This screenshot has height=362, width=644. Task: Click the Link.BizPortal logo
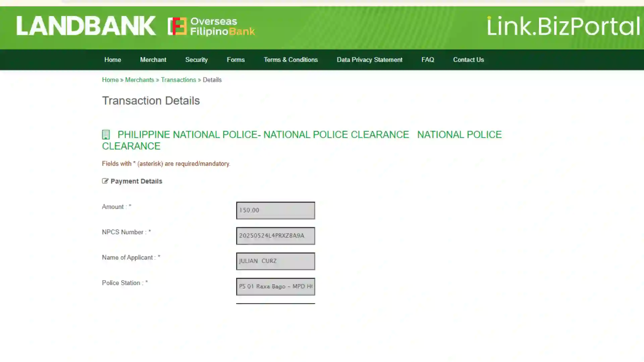[x=563, y=26]
